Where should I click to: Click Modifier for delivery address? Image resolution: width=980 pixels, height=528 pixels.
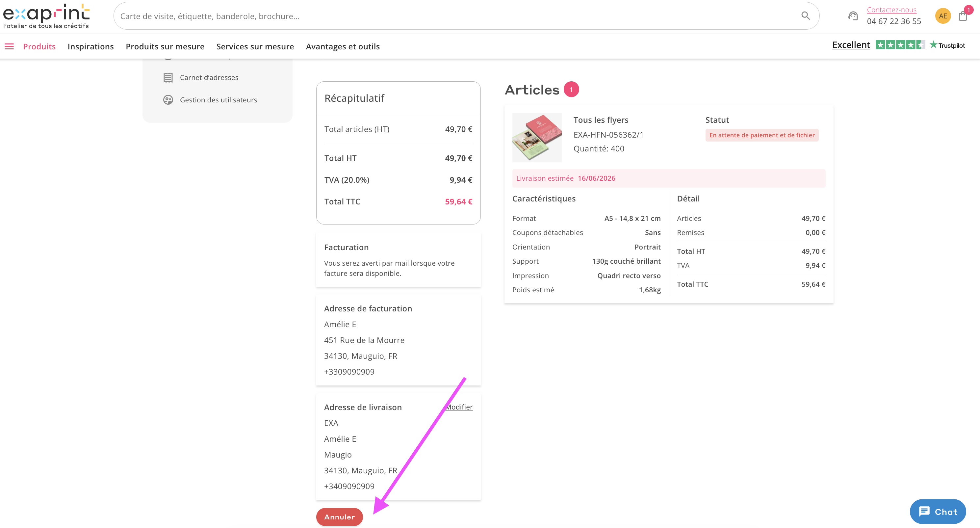pos(459,407)
